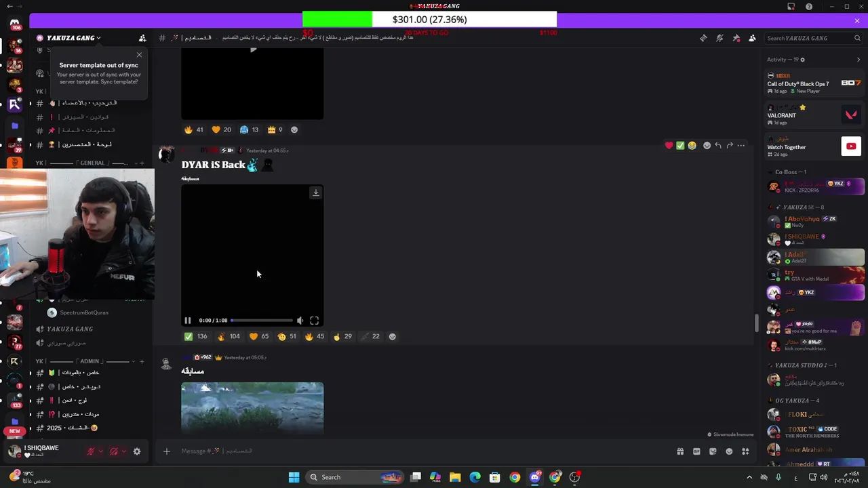React with laughing emoji on hovered message
This screenshot has height=488, width=868.
[x=692, y=145]
